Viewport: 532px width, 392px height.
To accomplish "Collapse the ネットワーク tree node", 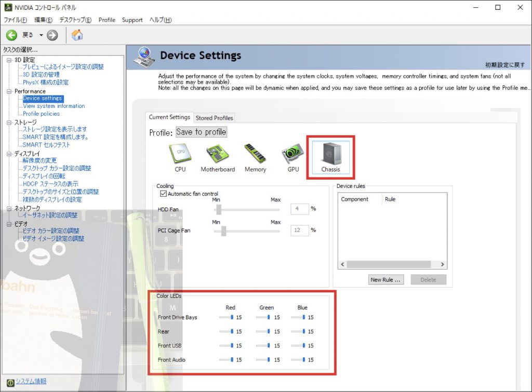I will pos(9,208).
